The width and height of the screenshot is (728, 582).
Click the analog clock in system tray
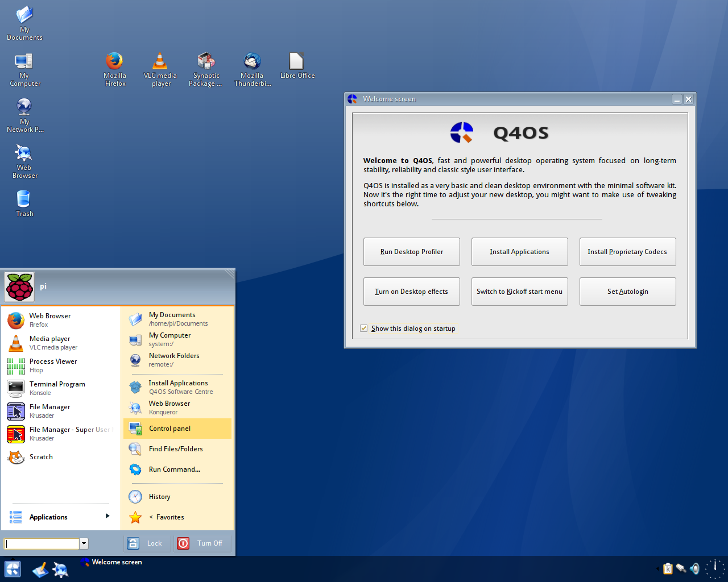715,568
